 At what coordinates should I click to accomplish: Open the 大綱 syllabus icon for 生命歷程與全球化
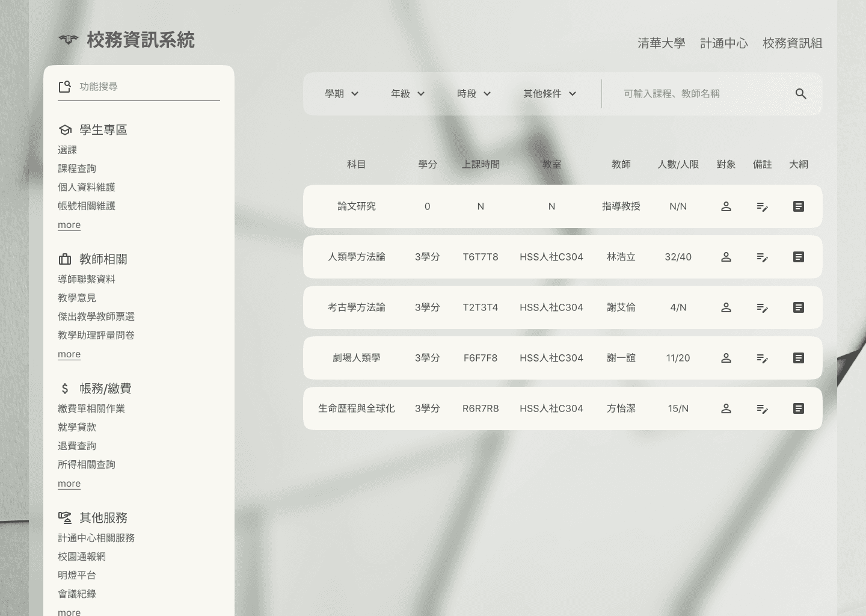799,408
